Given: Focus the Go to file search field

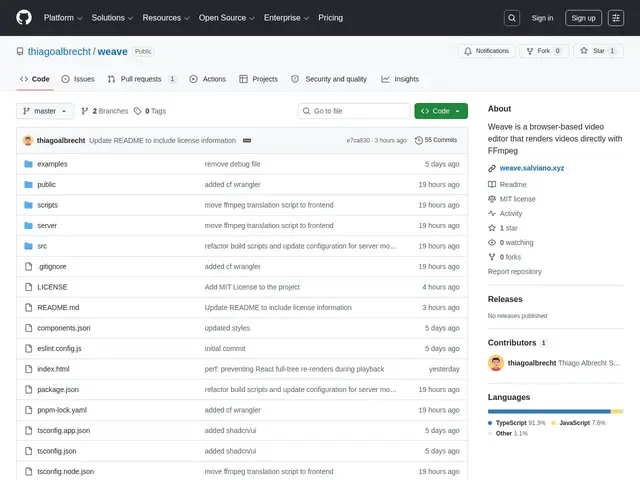Looking at the screenshot, I should [x=354, y=111].
